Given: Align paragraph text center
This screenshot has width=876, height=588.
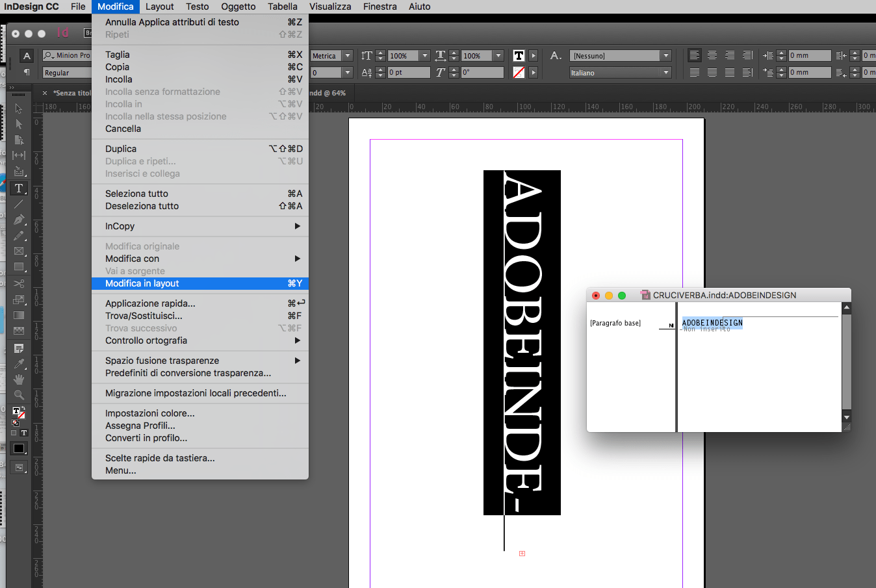Looking at the screenshot, I should point(712,55).
